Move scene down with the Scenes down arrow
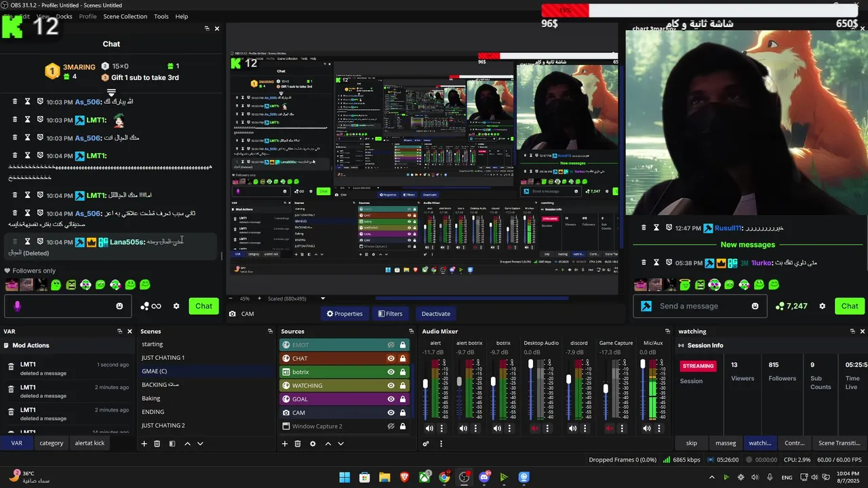 (200, 444)
